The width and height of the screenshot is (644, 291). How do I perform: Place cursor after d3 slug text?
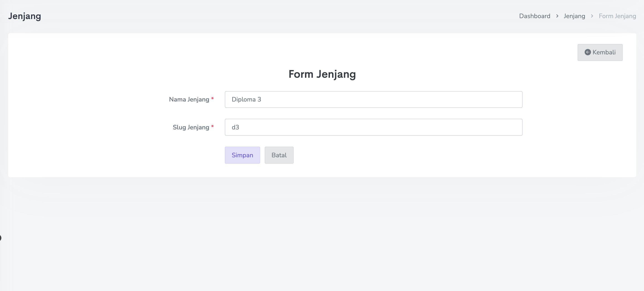[x=240, y=127]
